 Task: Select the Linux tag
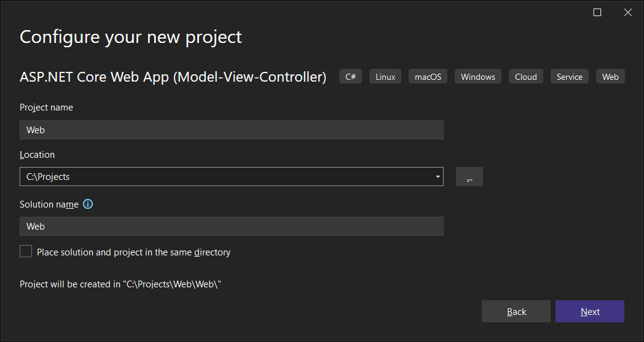click(x=385, y=77)
